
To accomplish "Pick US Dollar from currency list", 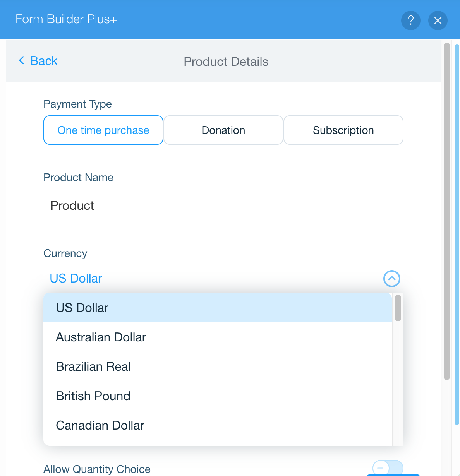I will click(218, 308).
